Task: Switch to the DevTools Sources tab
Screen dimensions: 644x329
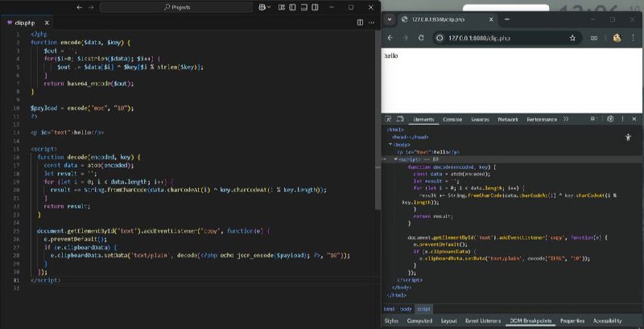Action: (x=480, y=119)
